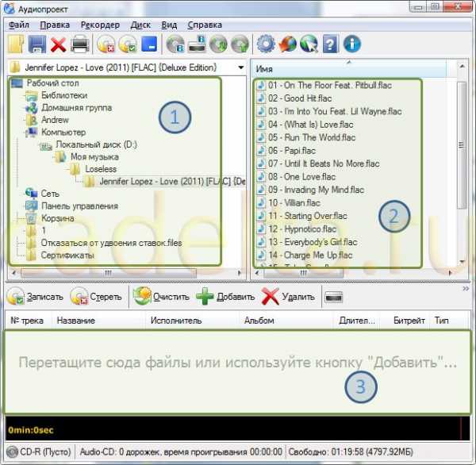Viewport: 476px width, 465px height.
Task: Click the blue square toolbar icon
Action: pos(149,44)
